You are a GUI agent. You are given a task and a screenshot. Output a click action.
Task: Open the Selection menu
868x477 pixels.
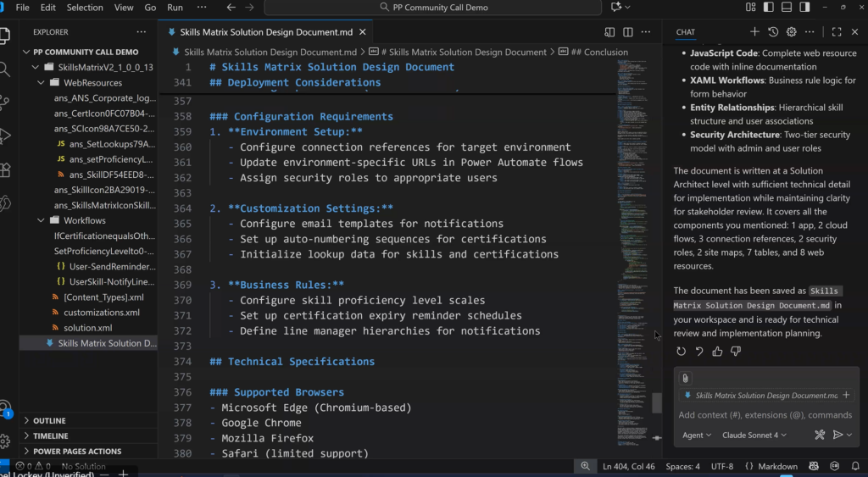tap(85, 8)
